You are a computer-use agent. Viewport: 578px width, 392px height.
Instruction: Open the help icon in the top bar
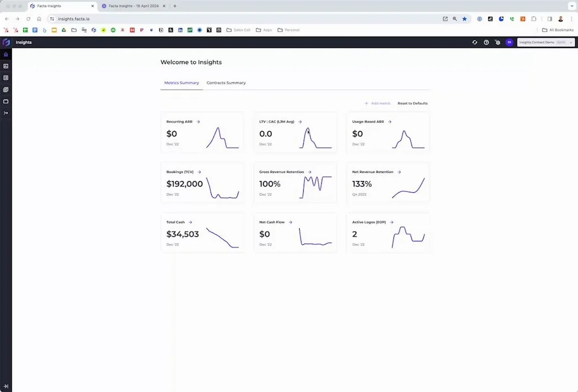[x=486, y=42]
